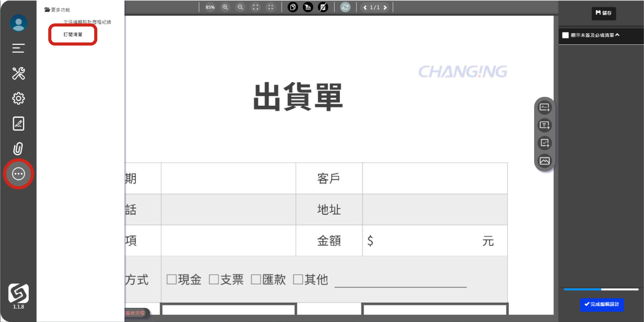644x322 pixels.
Task: Open the signature document sidebar icon
Action: 18,124
